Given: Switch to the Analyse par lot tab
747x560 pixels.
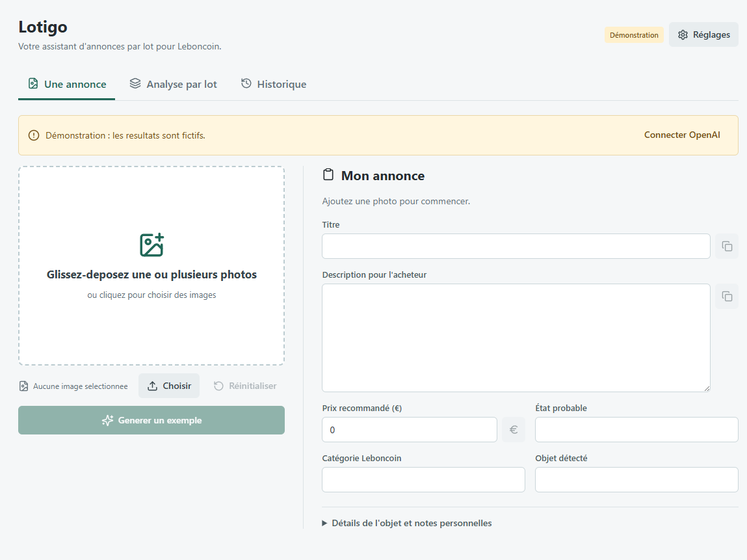Looking at the screenshot, I should pyautogui.click(x=174, y=85).
